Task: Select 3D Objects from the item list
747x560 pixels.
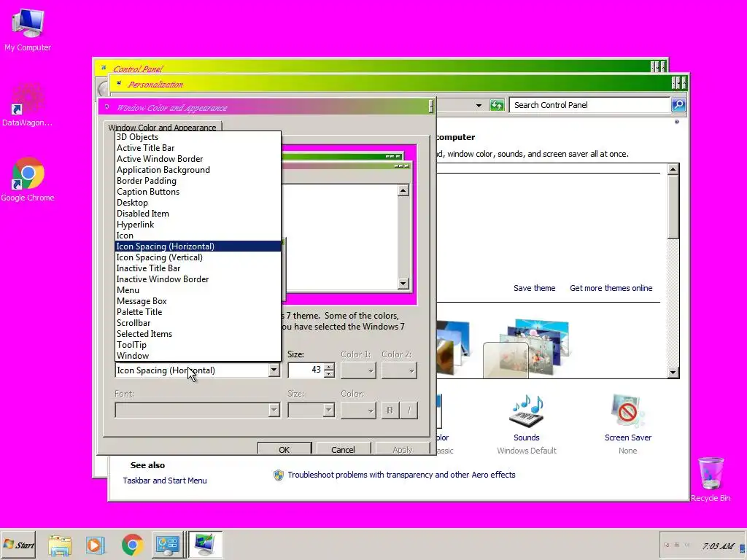Action: click(198, 137)
